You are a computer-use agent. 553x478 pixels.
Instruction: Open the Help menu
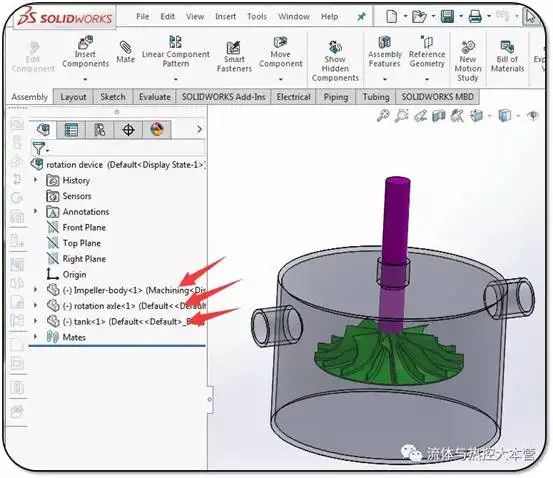point(329,17)
